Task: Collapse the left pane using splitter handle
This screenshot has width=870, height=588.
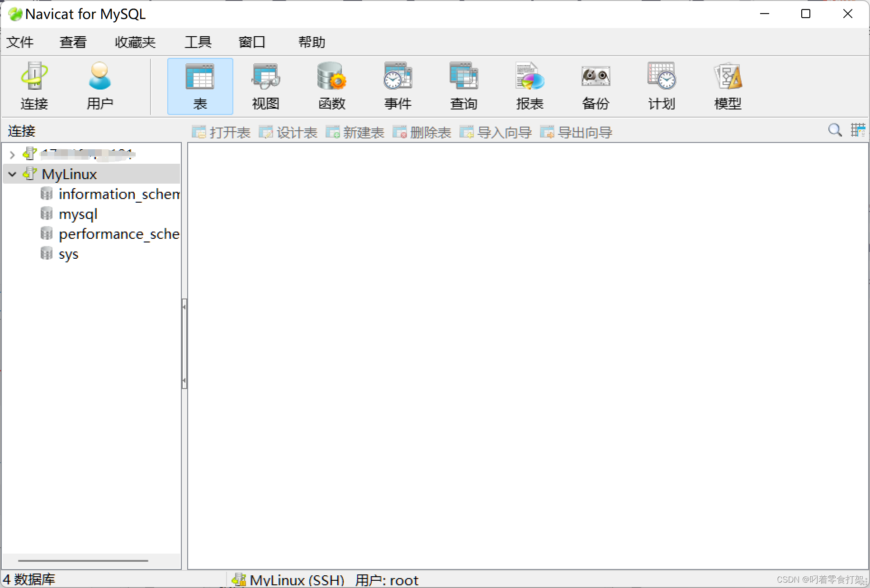Action: (x=184, y=344)
